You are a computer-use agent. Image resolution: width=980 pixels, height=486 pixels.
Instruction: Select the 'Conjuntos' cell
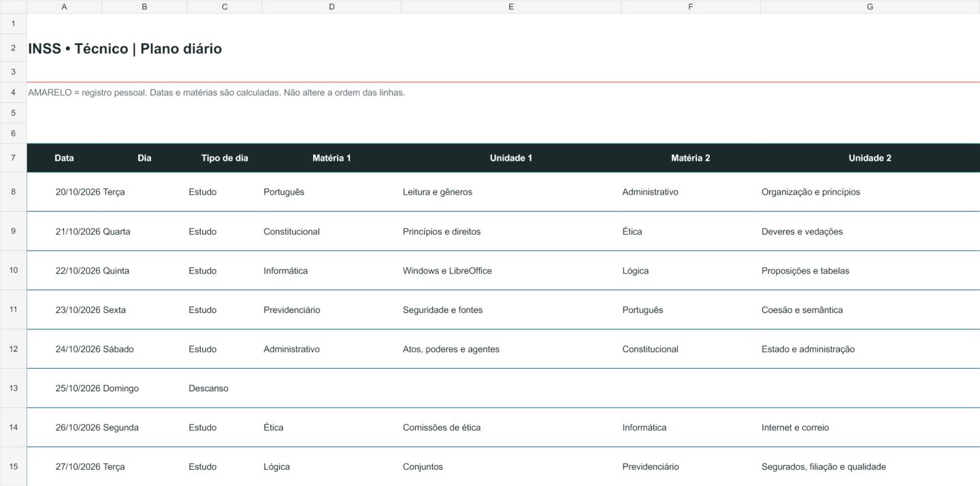511,467
